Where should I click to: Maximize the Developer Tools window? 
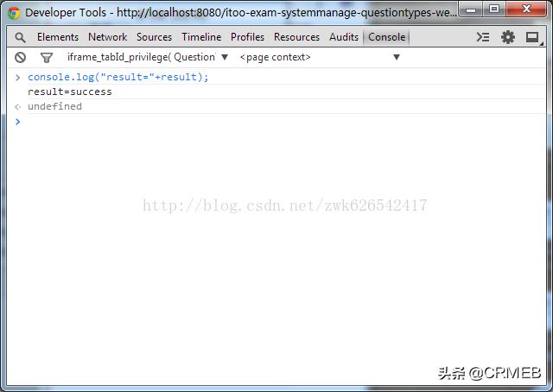494,9
